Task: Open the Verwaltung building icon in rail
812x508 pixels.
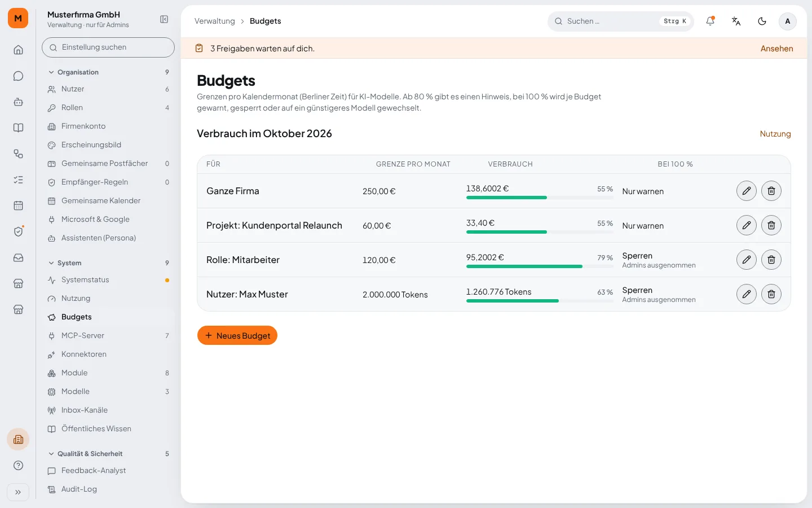Action: point(18,439)
